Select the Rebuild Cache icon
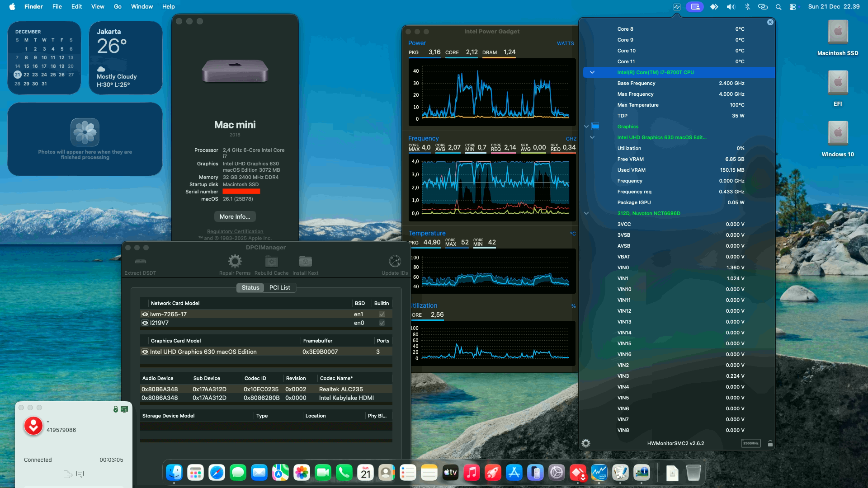This screenshot has height=488, width=868. point(271,261)
